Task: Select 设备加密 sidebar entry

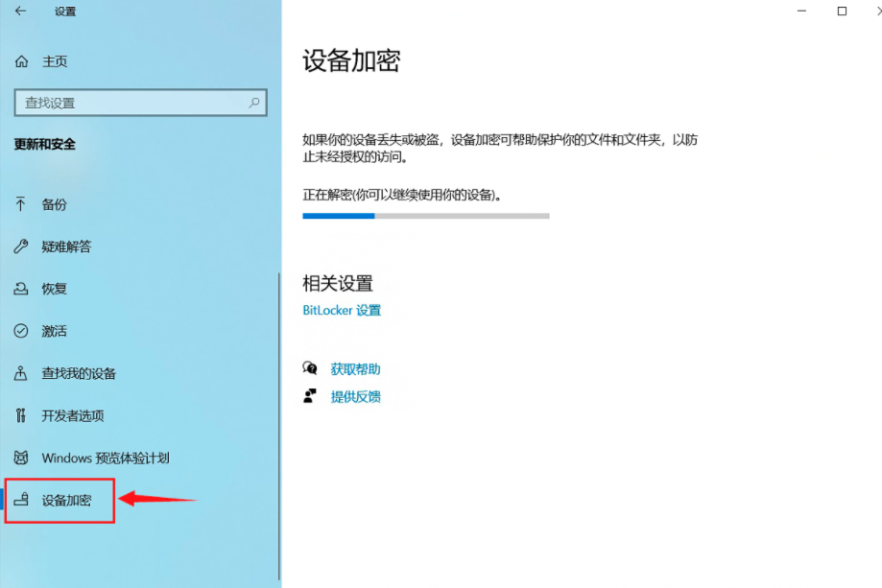Action: pyautogui.click(x=66, y=500)
